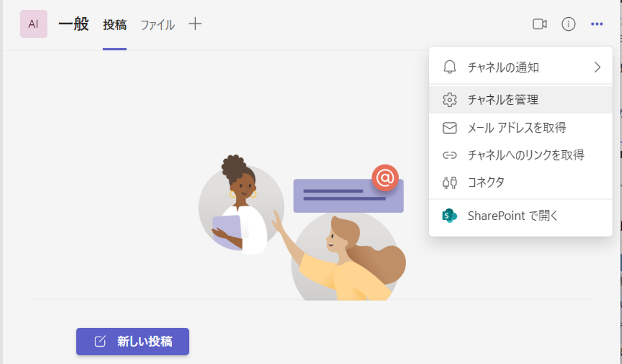The width and height of the screenshot is (622, 364).
Task: Click the chain link icon in the menu
Action: point(450,155)
